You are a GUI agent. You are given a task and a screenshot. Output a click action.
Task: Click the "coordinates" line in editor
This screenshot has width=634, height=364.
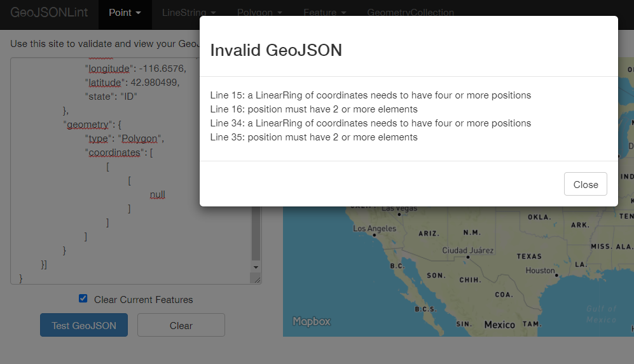tap(119, 152)
